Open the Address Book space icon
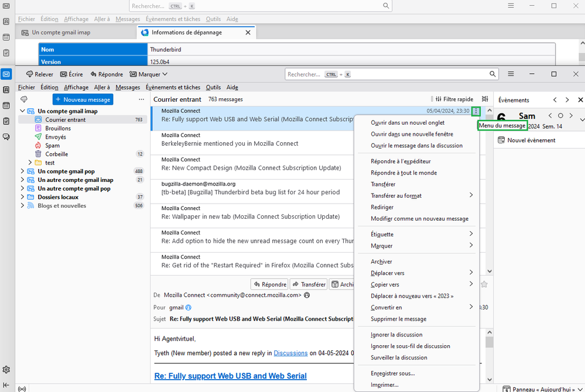Viewport: 585px width, 392px height. coord(6,90)
